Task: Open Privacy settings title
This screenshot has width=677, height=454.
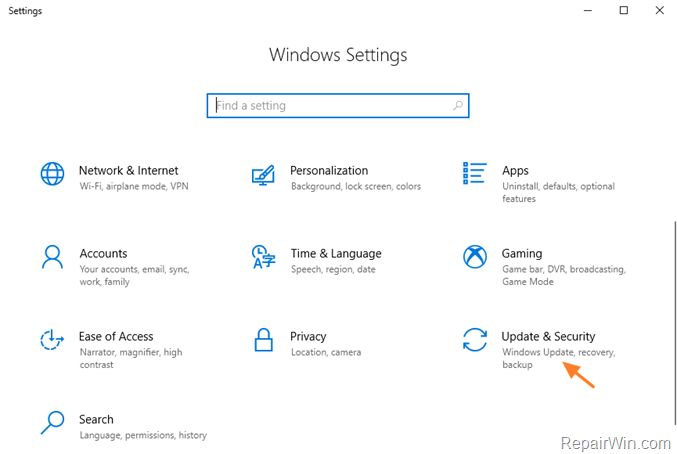Action: point(308,337)
